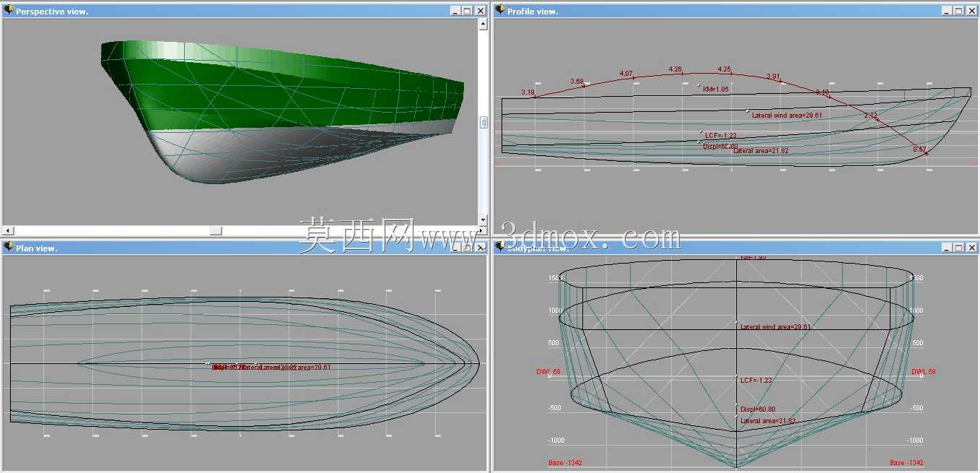Viewport: 980px width, 473px height.
Task: Close the Bodyplan view window
Action: 972,248
